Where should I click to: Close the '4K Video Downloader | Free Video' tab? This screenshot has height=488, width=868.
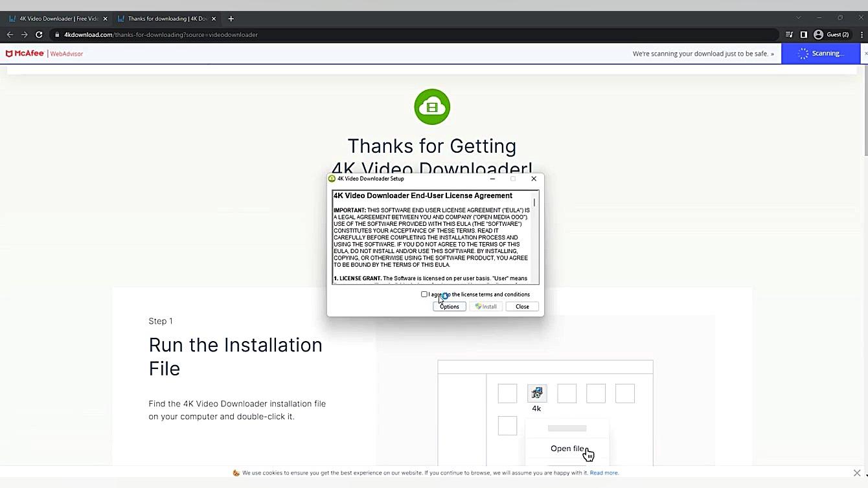pos(105,19)
